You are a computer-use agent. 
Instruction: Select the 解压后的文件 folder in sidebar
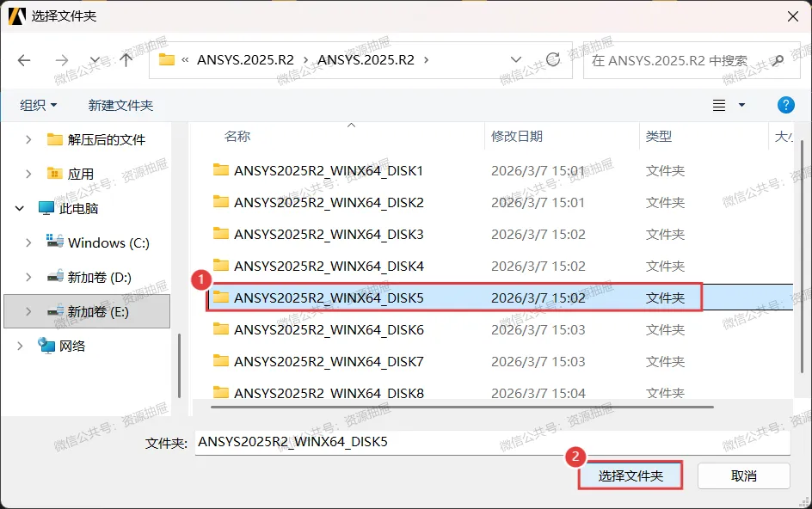pyautogui.click(x=96, y=139)
